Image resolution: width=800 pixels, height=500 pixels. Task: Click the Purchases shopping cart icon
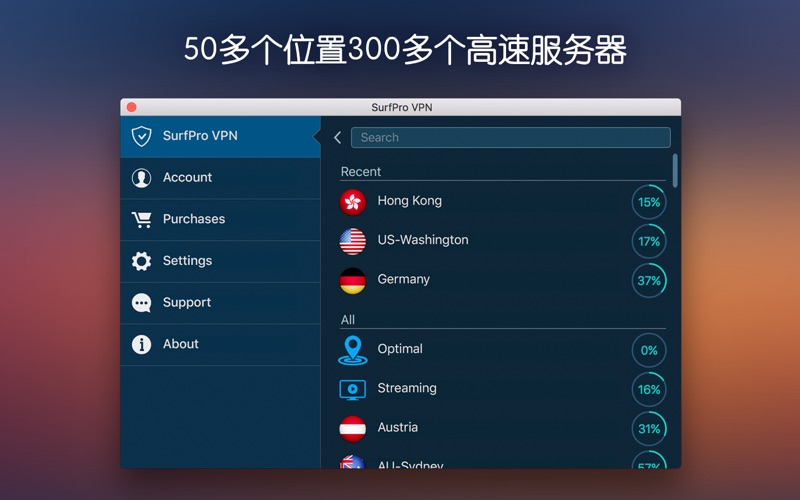pyautogui.click(x=141, y=219)
